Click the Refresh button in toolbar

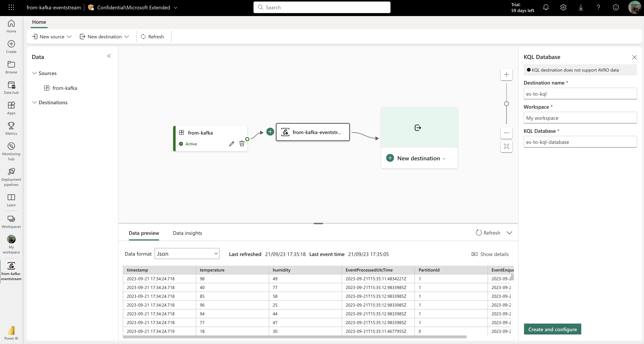point(152,36)
